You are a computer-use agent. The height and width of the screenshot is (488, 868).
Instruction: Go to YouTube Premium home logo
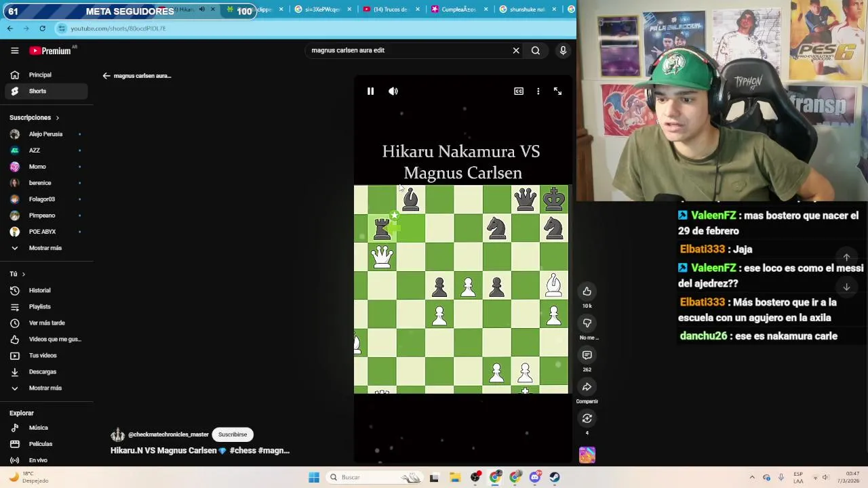pos(50,50)
